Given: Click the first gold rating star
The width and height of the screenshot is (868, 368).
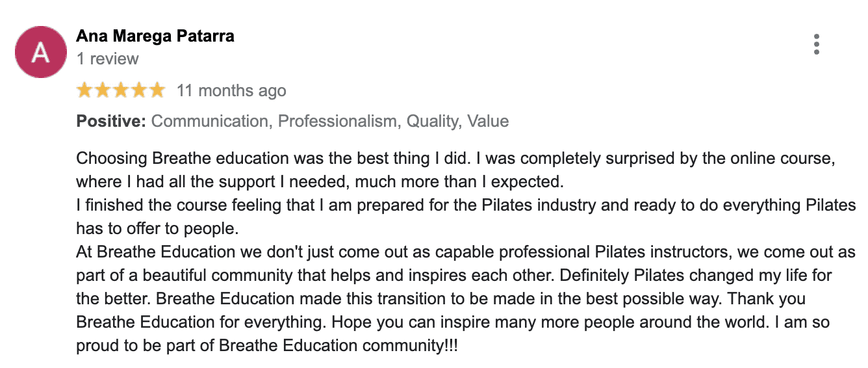Looking at the screenshot, I should point(85,90).
